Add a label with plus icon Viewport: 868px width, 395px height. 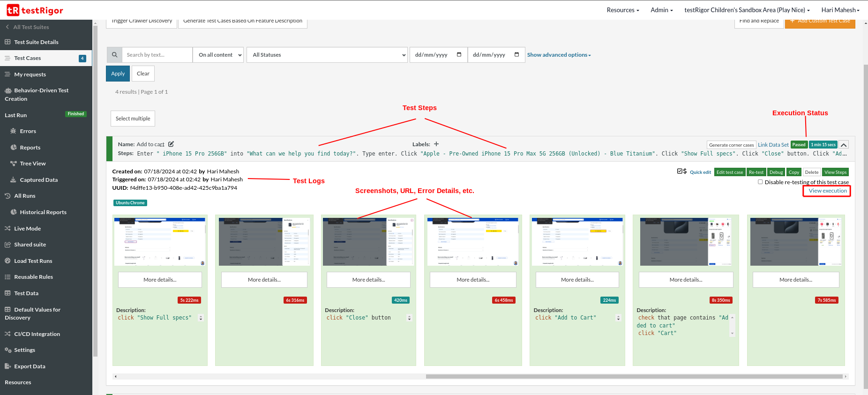[436, 144]
